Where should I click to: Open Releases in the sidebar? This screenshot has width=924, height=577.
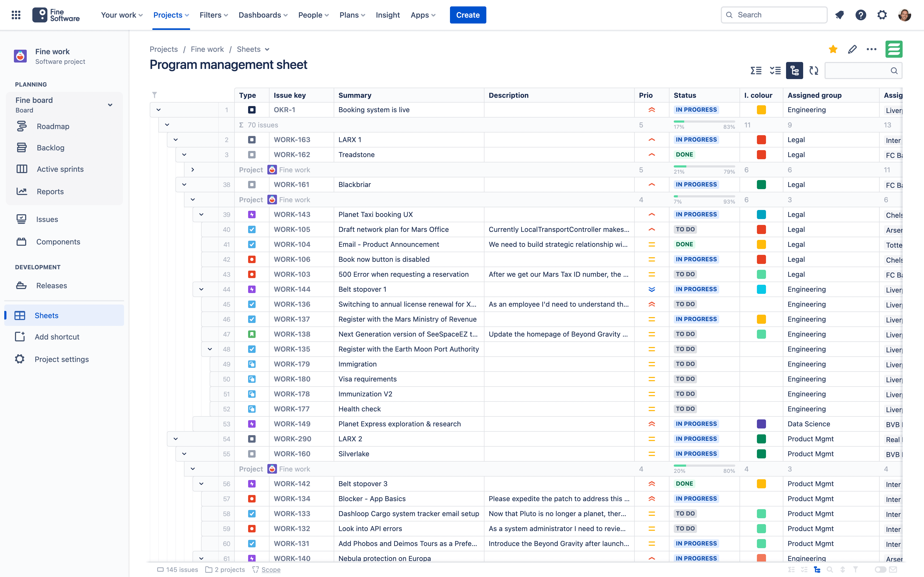(x=51, y=286)
